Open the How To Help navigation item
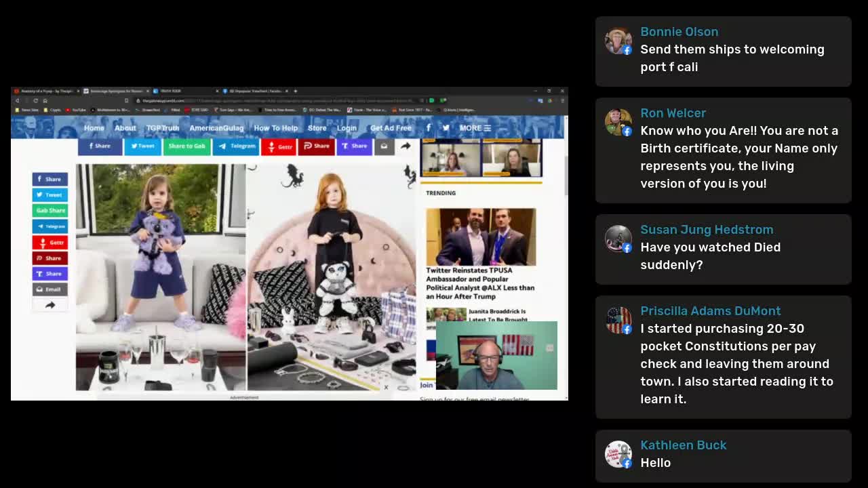The image size is (868, 488). [275, 127]
